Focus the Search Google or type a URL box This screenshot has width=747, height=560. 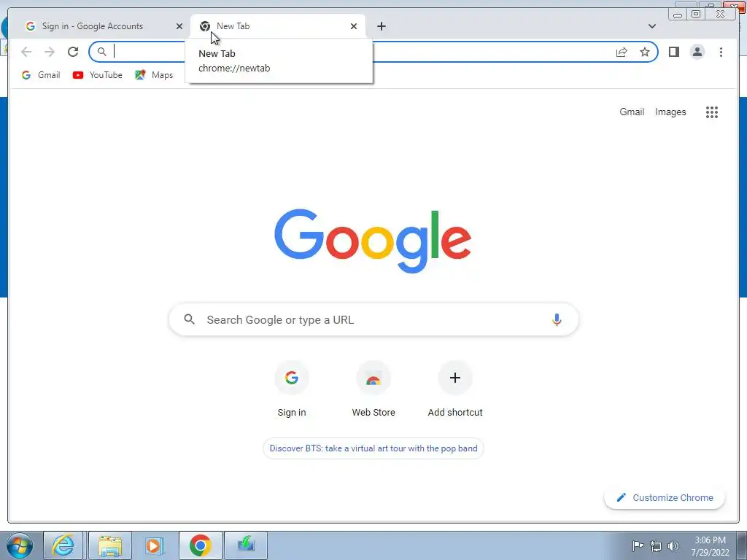373,319
